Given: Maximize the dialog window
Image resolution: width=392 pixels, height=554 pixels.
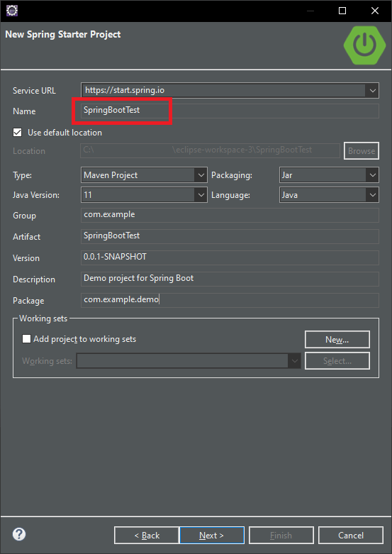Looking at the screenshot, I should [342, 11].
